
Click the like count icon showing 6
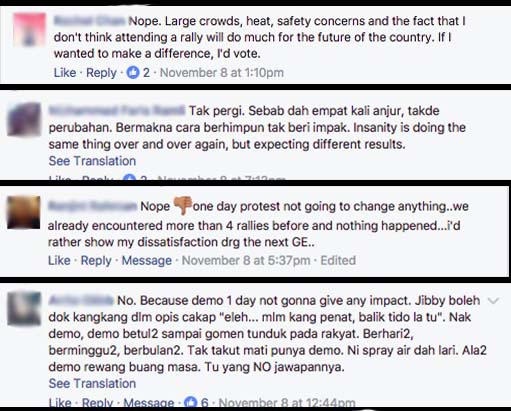(191, 403)
